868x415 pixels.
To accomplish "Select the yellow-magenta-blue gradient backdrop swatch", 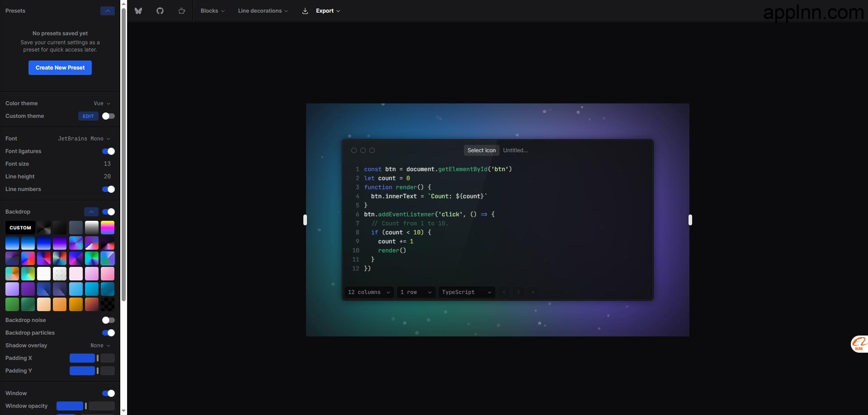I will coord(108,228).
